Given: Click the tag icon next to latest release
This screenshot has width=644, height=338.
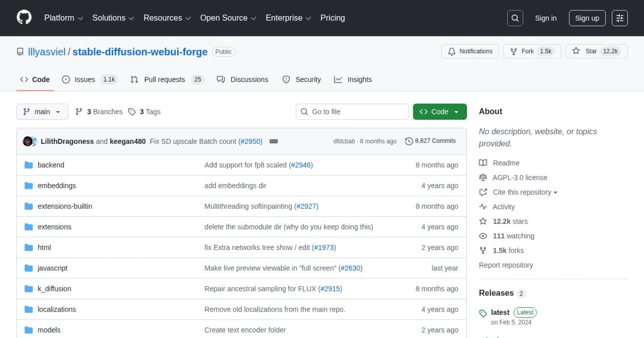Looking at the screenshot, I should 484,312.
